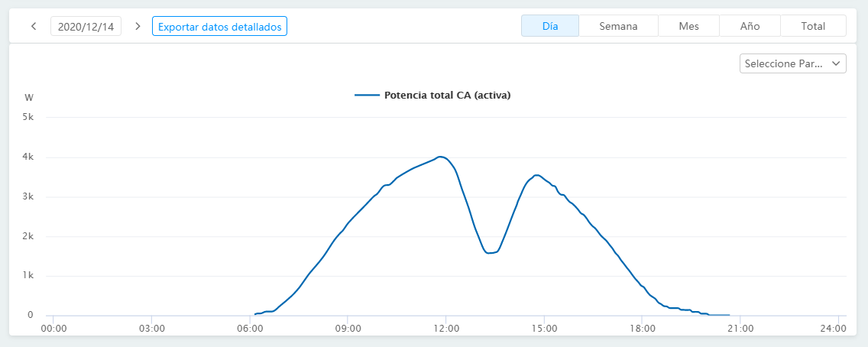Viewport: 868px width, 347px height.
Task: Select the Día tab
Action: tap(549, 26)
